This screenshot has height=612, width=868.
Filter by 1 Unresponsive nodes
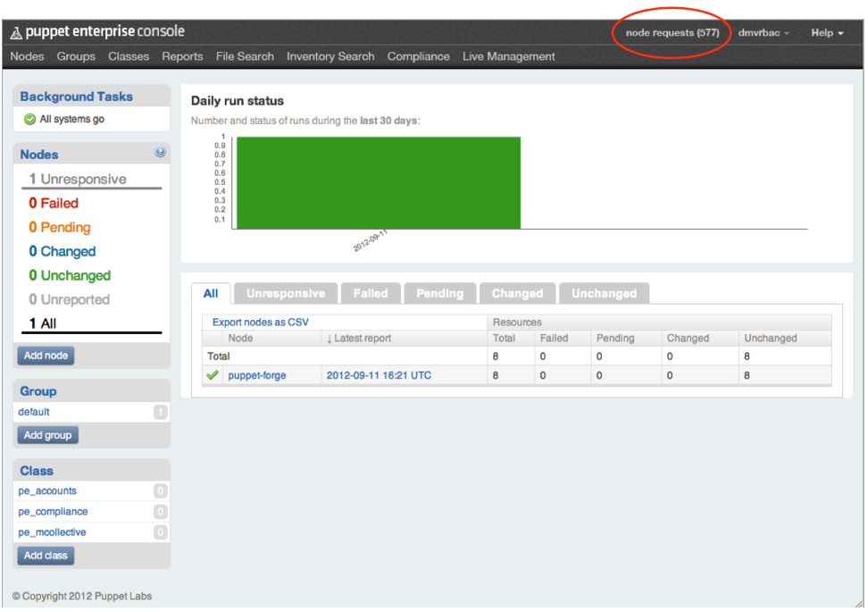[78, 180]
